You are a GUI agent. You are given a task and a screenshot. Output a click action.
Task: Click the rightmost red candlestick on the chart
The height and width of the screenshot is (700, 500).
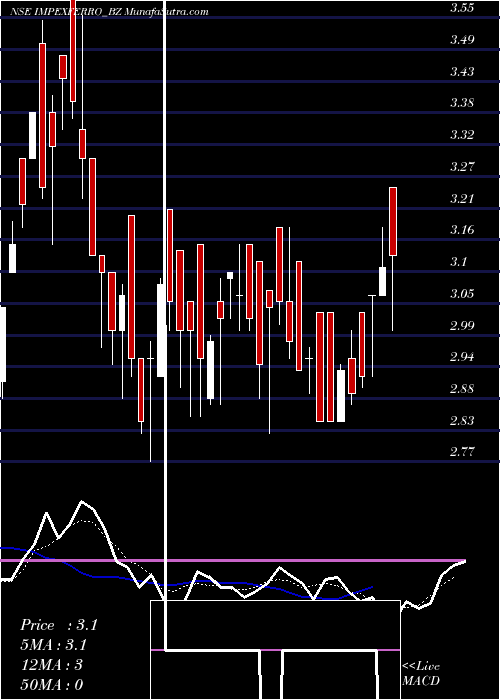click(x=393, y=221)
